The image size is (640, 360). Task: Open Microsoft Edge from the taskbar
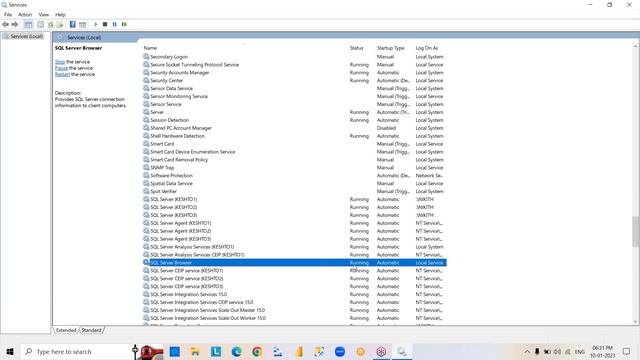coord(236,351)
